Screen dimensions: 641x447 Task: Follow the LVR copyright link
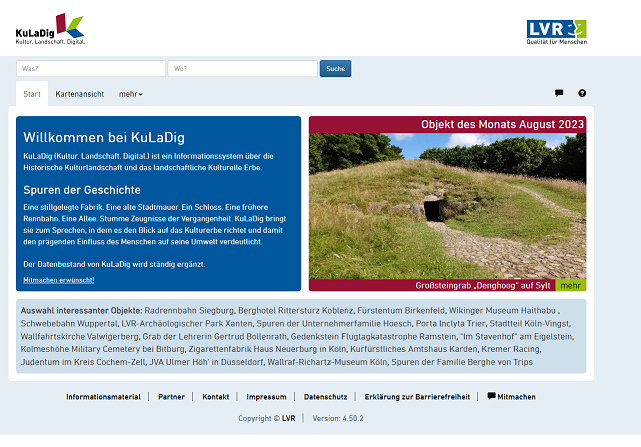(x=288, y=418)
